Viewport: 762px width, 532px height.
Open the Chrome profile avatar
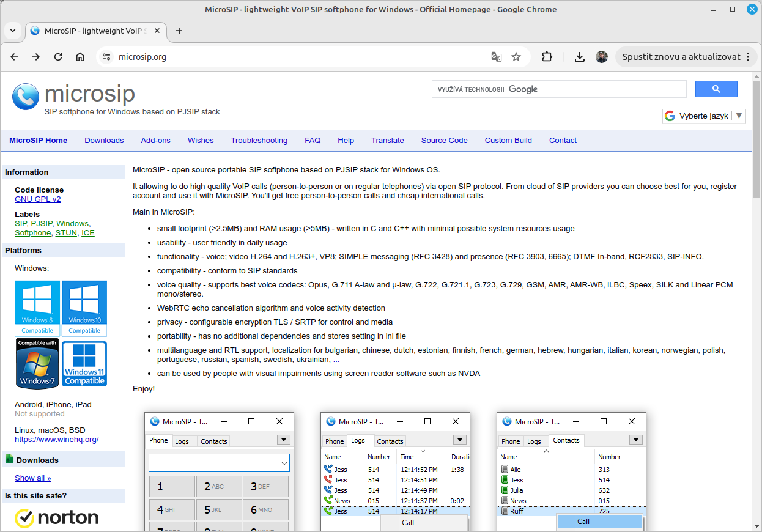[x=602, y=57]
